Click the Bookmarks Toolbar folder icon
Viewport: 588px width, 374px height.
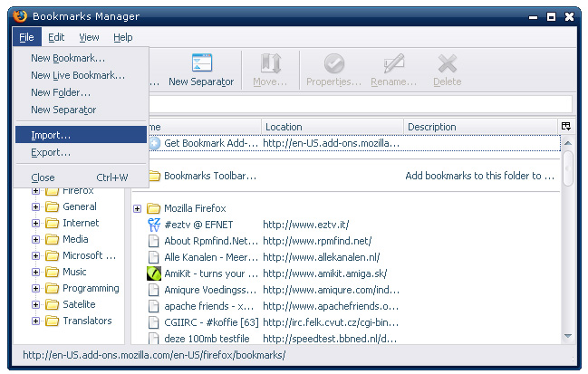coord(154,176)
